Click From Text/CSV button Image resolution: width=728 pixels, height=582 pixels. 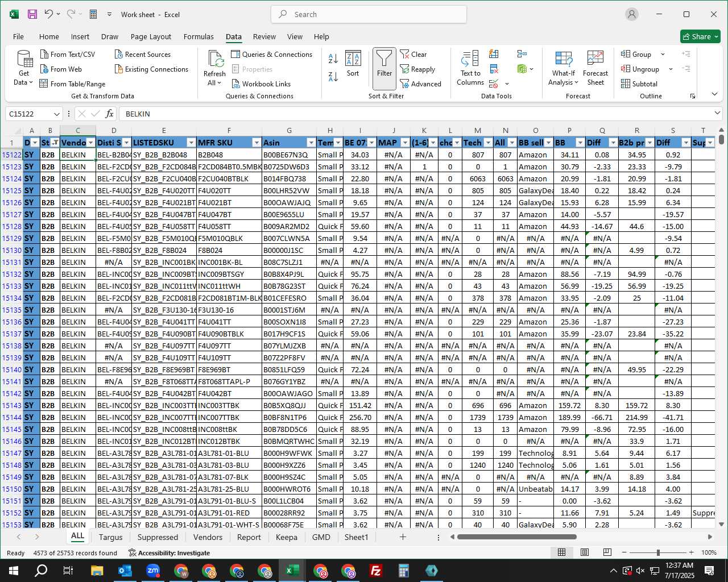click(x=68, y=54)
